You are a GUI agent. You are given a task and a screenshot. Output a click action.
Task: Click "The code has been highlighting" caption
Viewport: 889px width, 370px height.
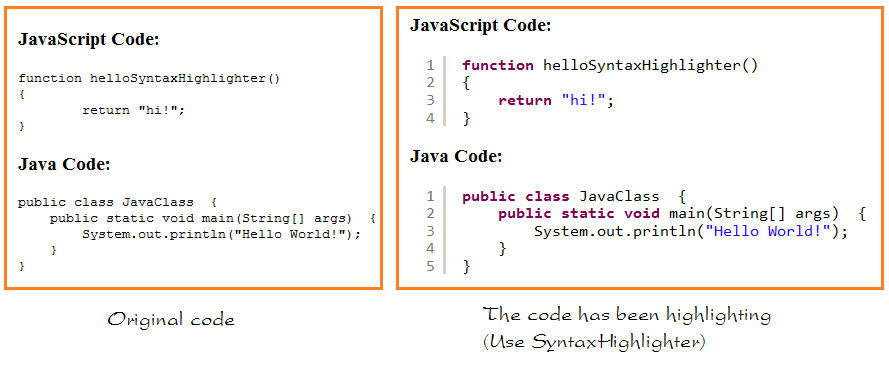626,315
